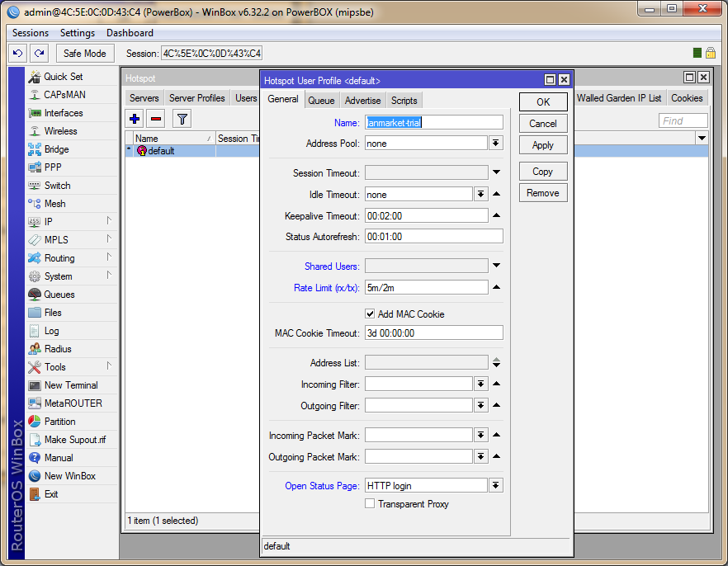Expand the Session Timeout field arrow
The image size is (728, 566).
point(496,173)
